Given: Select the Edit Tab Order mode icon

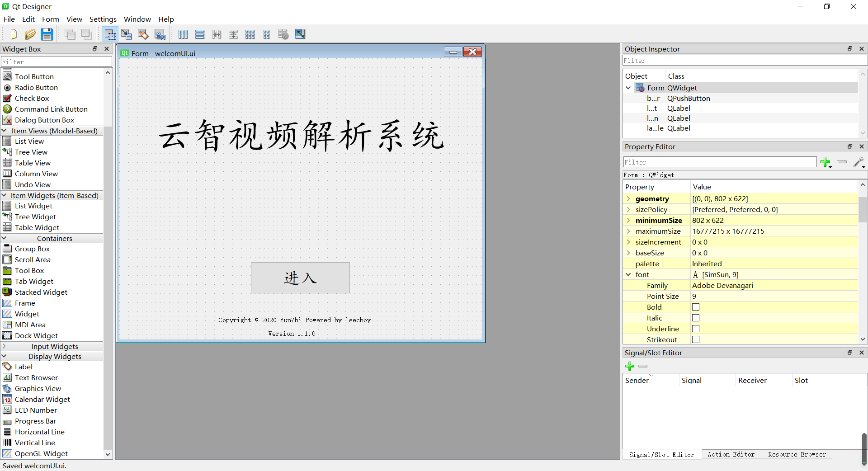Looking at the screenshot, I should pos(160,34).
